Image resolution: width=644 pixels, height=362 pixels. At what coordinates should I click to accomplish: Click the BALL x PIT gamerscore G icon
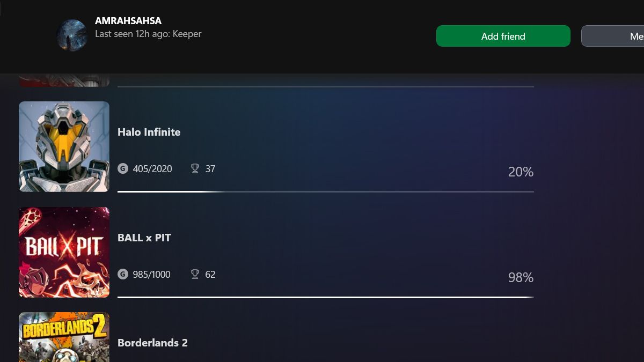pos(123,275)
